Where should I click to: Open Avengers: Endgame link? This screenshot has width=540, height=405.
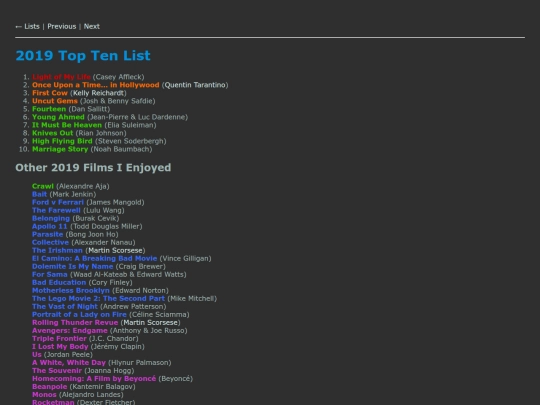tap(70, 331)
